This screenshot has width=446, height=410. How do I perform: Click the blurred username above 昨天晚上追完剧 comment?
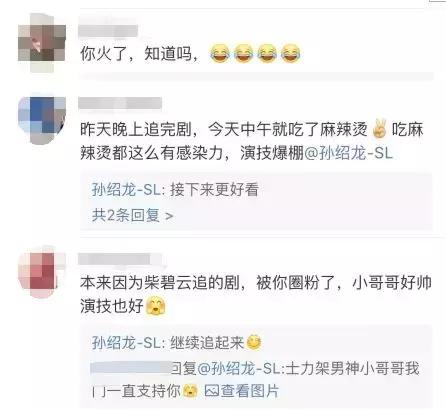[x=120, y=103]
